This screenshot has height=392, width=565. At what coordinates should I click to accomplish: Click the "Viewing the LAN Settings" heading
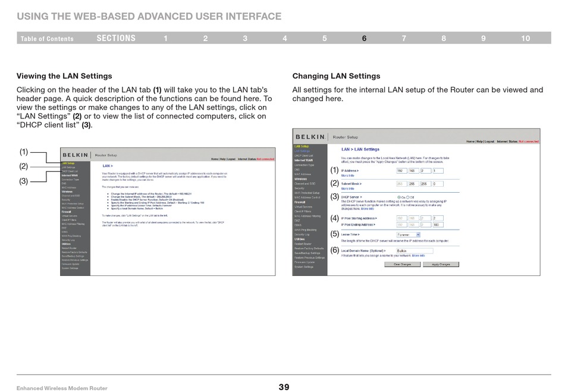[x=64, y=76]
